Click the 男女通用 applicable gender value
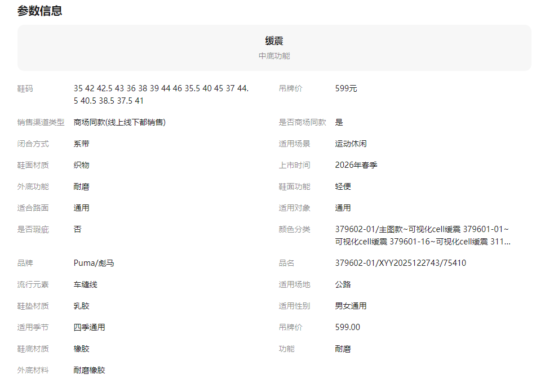545x392 pixels. point(351,306)
